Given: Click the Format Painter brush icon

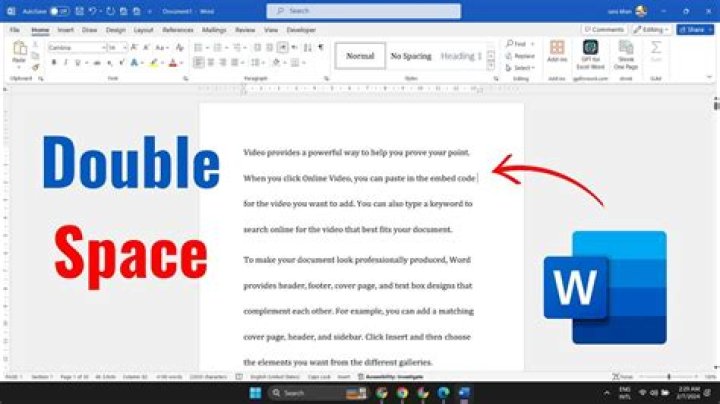Looking at the screenshot, I should coord(35,67).
